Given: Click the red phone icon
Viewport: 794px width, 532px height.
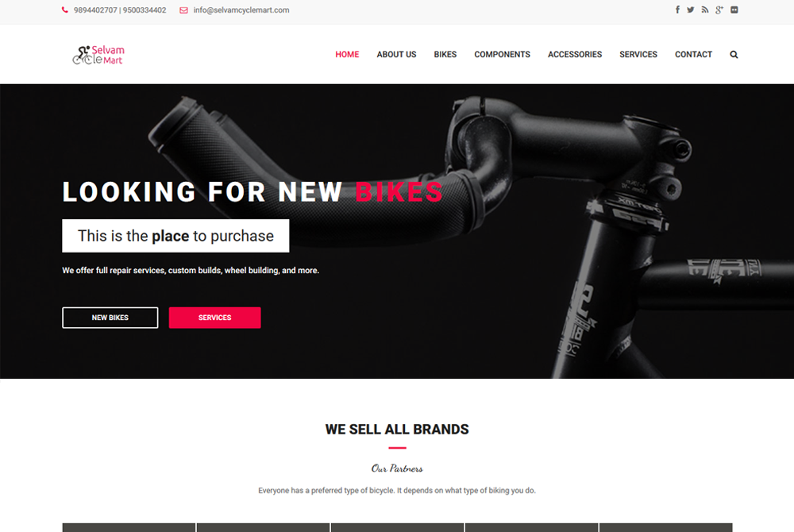Looking at the screenshot, I should click(x=65, y=10).
